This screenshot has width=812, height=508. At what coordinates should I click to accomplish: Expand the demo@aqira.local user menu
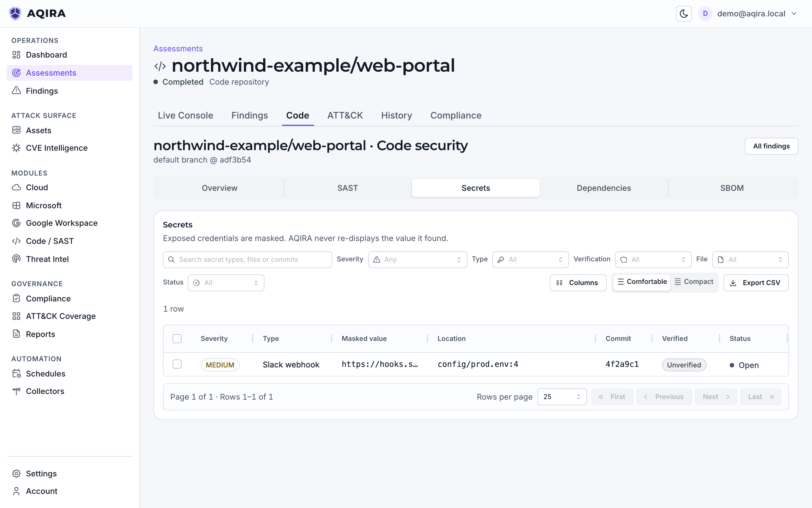point(748,14)
